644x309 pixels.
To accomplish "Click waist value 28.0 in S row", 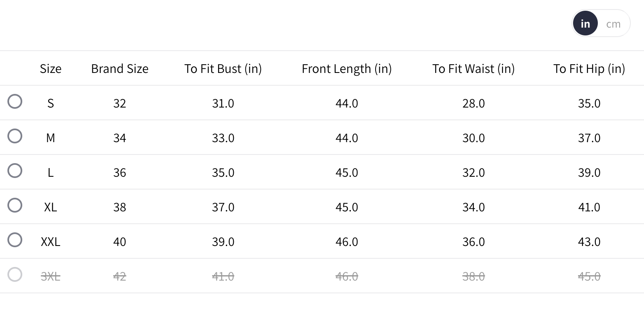I will coord(473,103).
